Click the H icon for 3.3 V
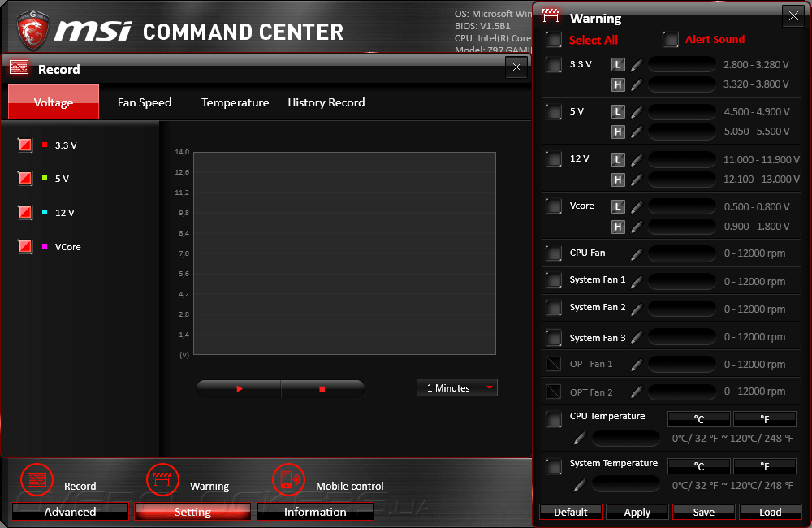This screenshot has height=528, width=812. (x=618, y=84)
